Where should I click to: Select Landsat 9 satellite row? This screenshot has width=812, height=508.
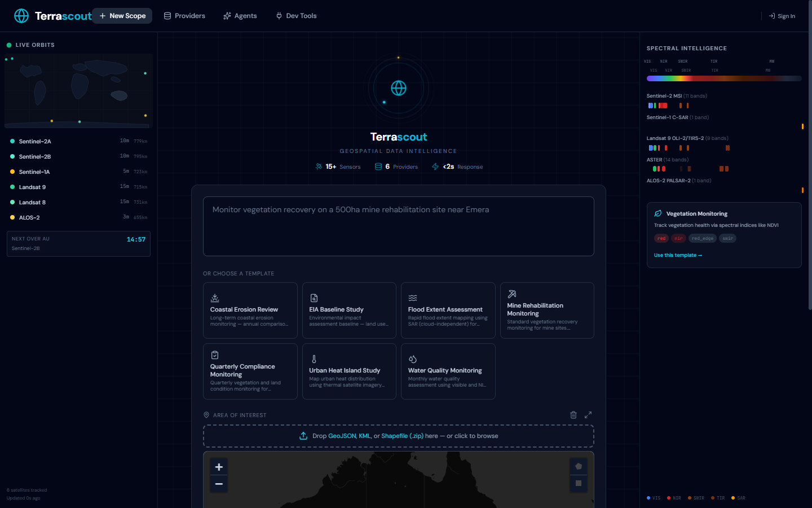click(x=78, y=187)
